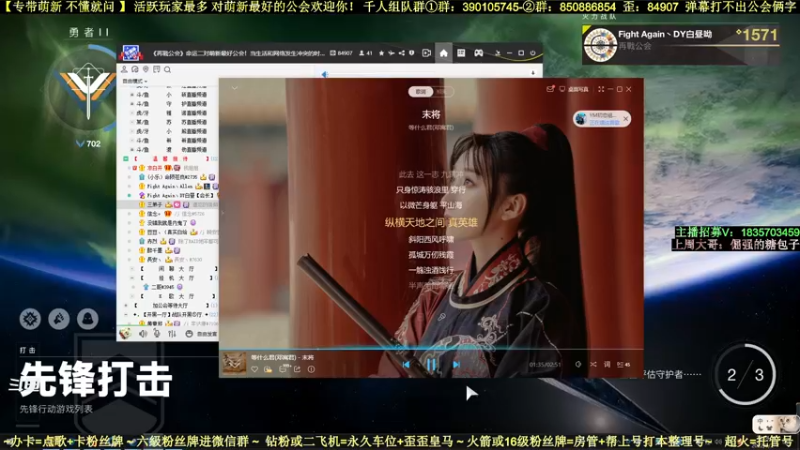Click the location pin icon in YY toolbar

pyautogui.click(x=146, y=69)
